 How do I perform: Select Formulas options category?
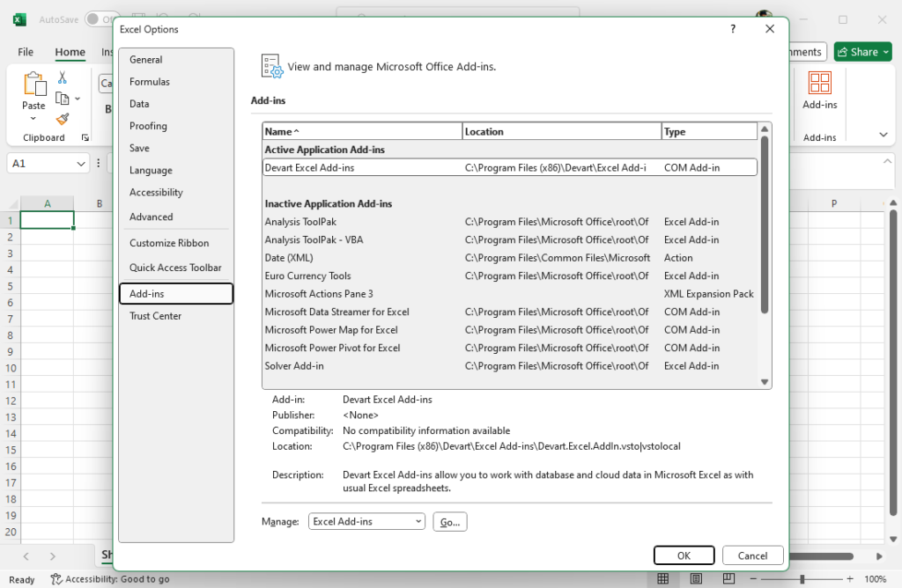coord(176,82)
